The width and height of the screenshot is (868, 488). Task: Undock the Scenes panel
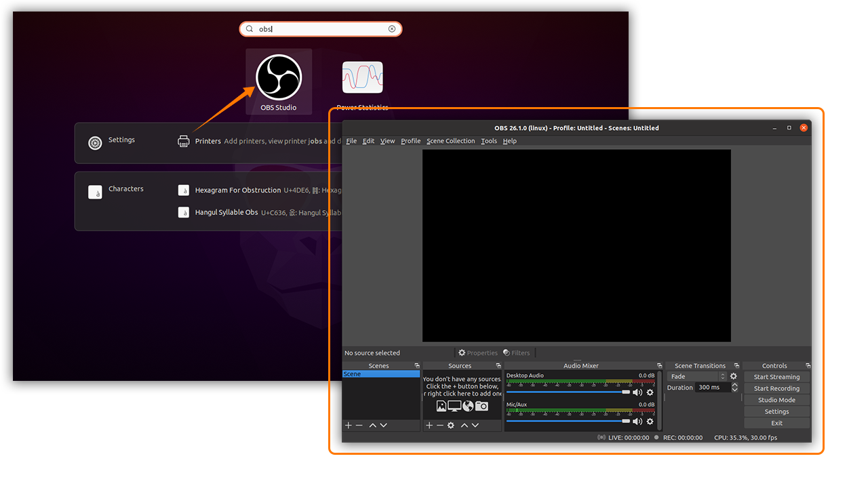[417, 365]
